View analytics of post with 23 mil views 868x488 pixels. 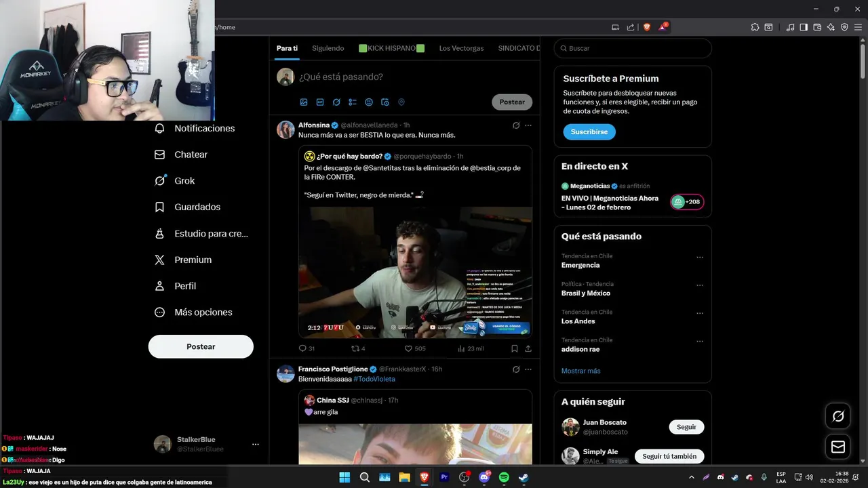(471, 348)
